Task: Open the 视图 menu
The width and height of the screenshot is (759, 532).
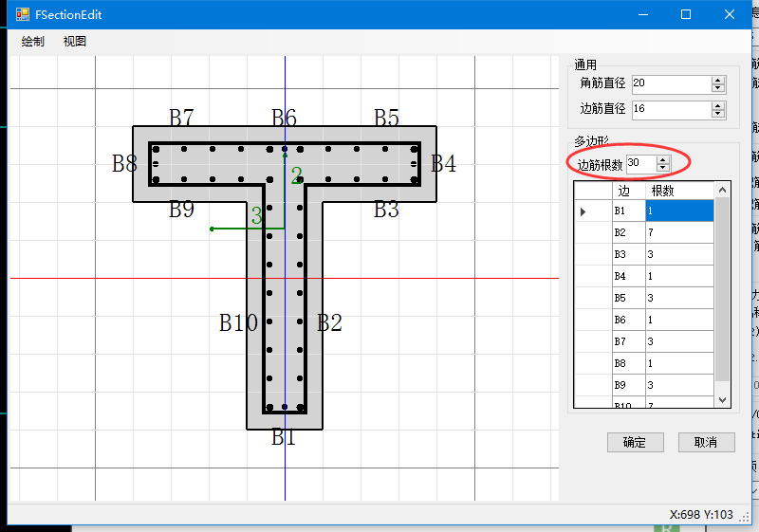Action: tap(75, 42)
